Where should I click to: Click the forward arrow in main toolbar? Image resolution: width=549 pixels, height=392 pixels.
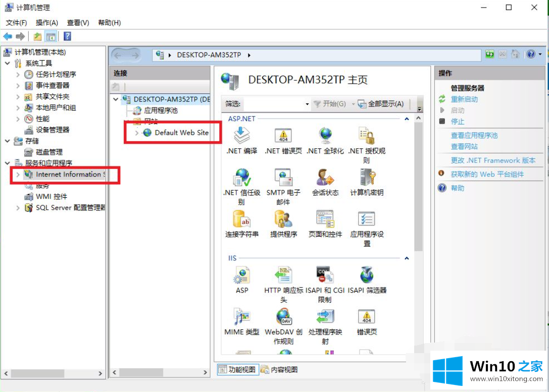20,36
